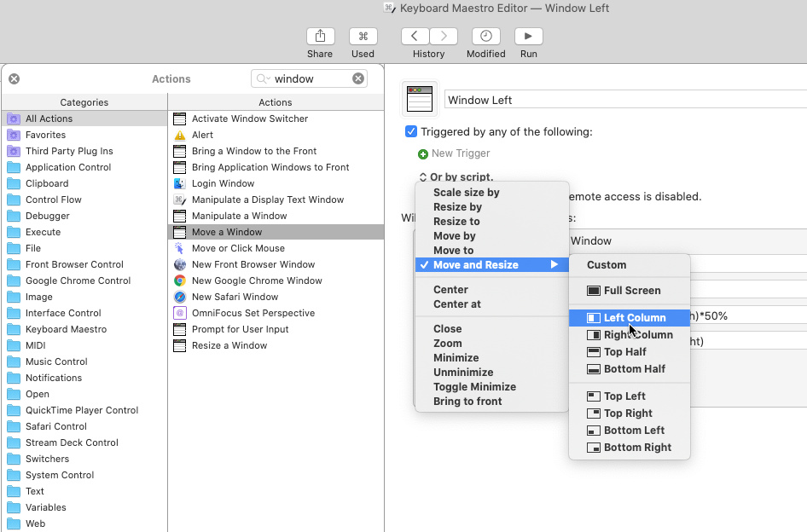
Task: Click the macro icon beside the name field
Action: [x=419, y=99]
